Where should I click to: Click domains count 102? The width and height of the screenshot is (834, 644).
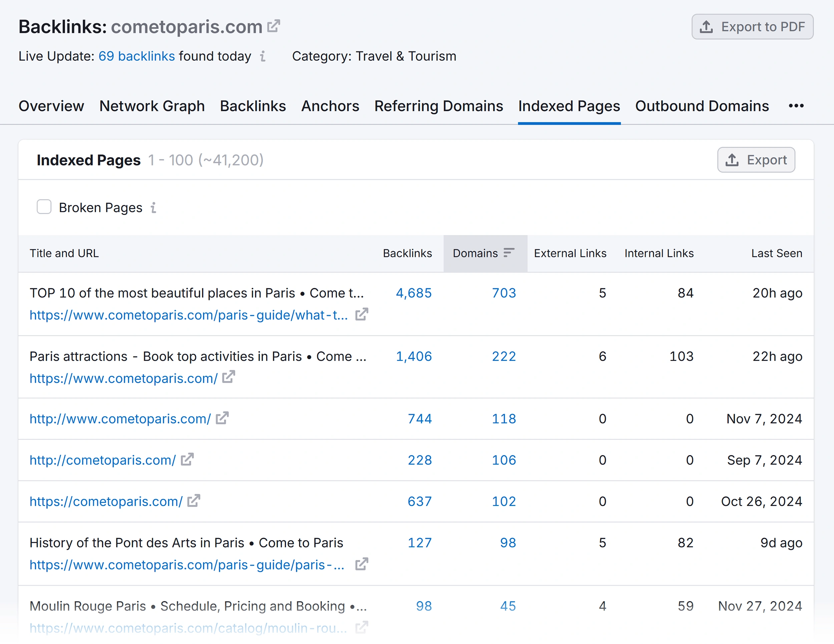(504, 501)
